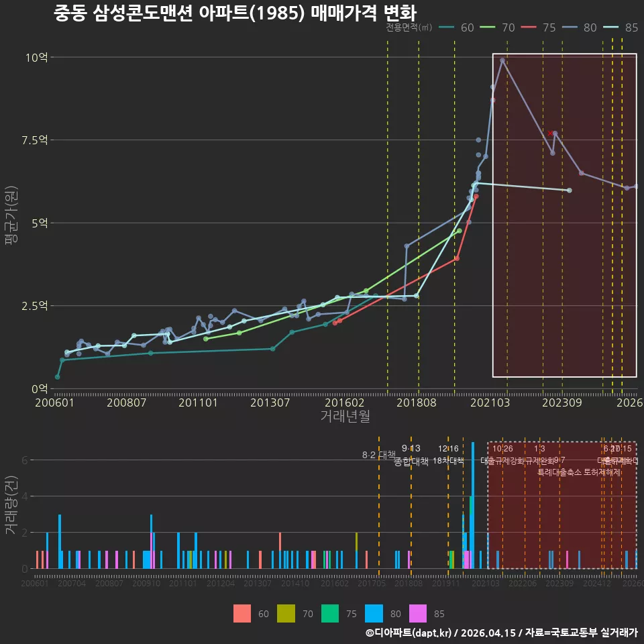The image size is (644, 644).
Task: Toggle the 85 line series in top legend
Action: [621, 28]
